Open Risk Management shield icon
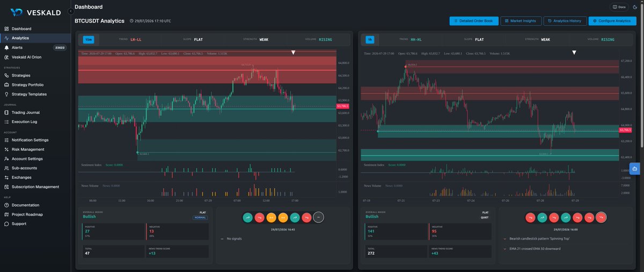Screen dimensions: 644x272 click(x=6, y=149)
